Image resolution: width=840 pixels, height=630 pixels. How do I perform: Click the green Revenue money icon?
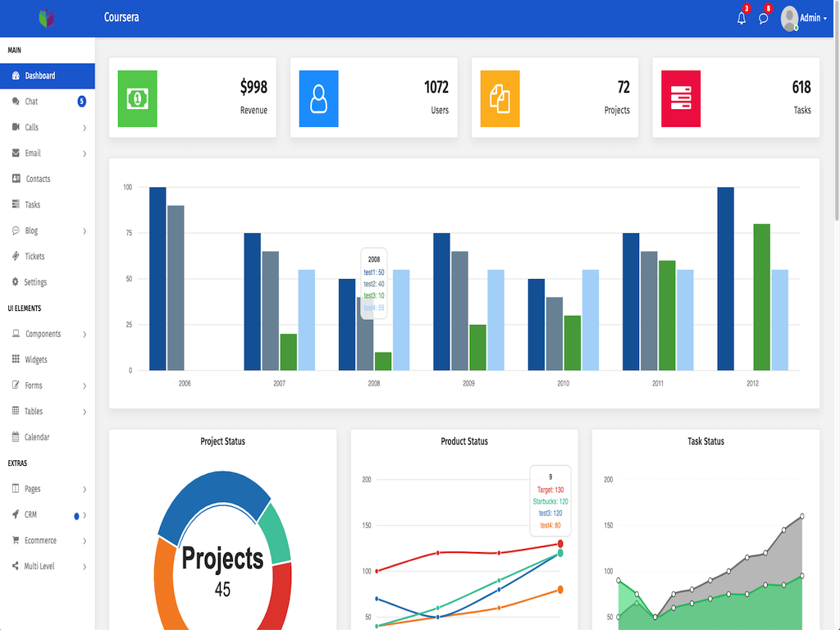click(x=138, y=98)
